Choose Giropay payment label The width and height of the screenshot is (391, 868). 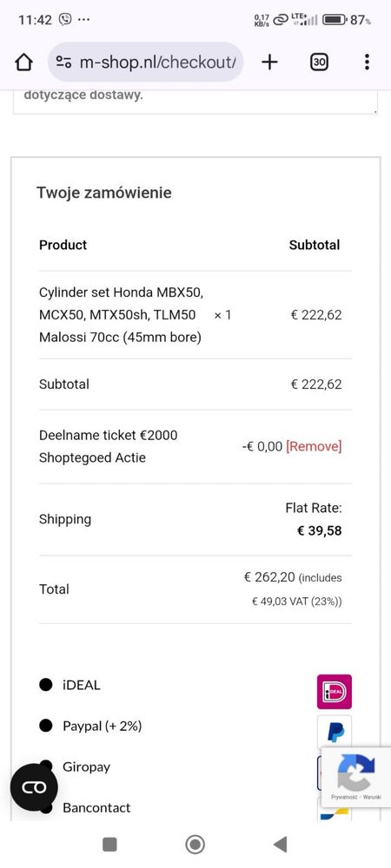(x=86, y=766)
